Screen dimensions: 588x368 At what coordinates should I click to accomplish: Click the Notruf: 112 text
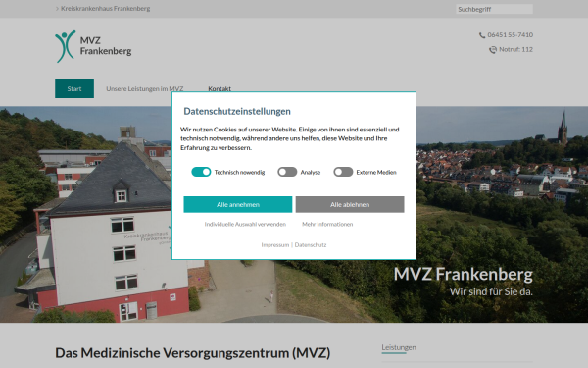[x=516, y=50]
